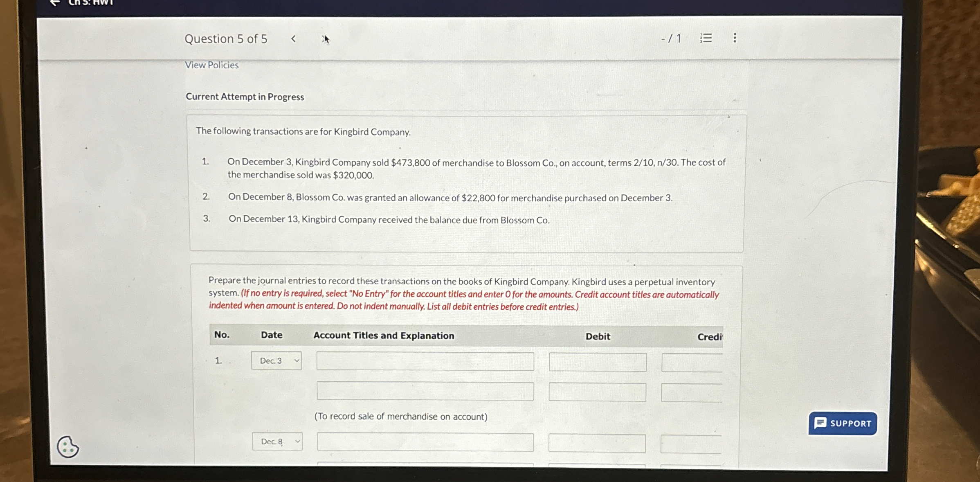This screenshot has height=482, width=980.
Task: Expand the Dec. 3 date dropdown
Action: (276, 360)
